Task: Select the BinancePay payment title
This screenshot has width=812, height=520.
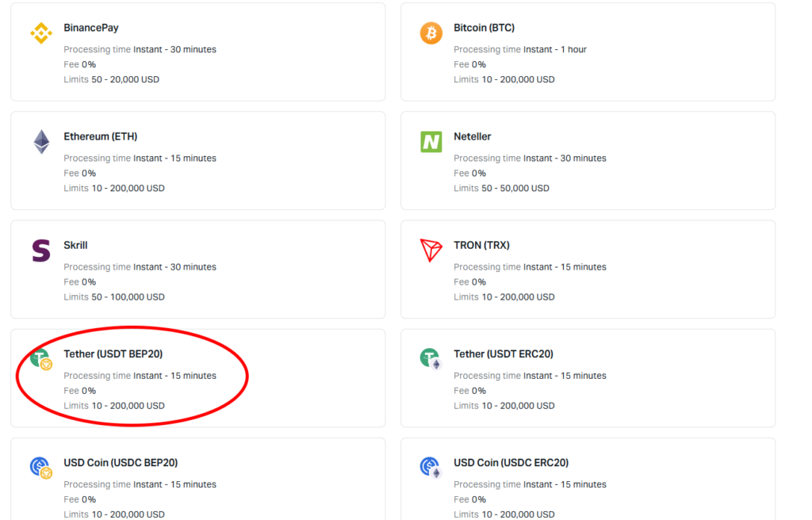Action: click(91, 28)
